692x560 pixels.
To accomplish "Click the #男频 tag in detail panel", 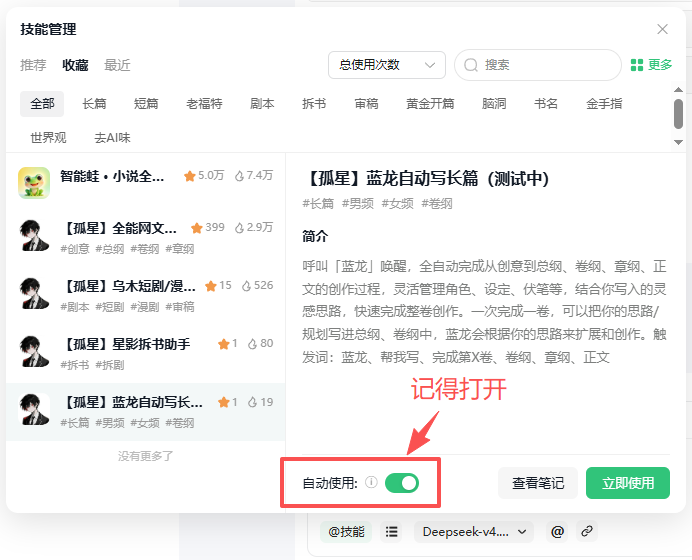I will [x=357, y=203].
